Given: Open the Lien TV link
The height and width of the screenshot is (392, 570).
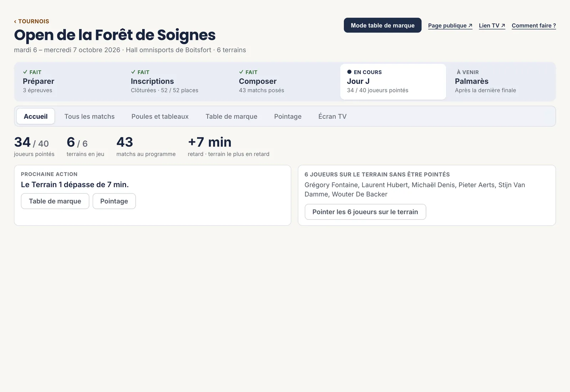Looking at the screenshot, I should click(492, 26).
